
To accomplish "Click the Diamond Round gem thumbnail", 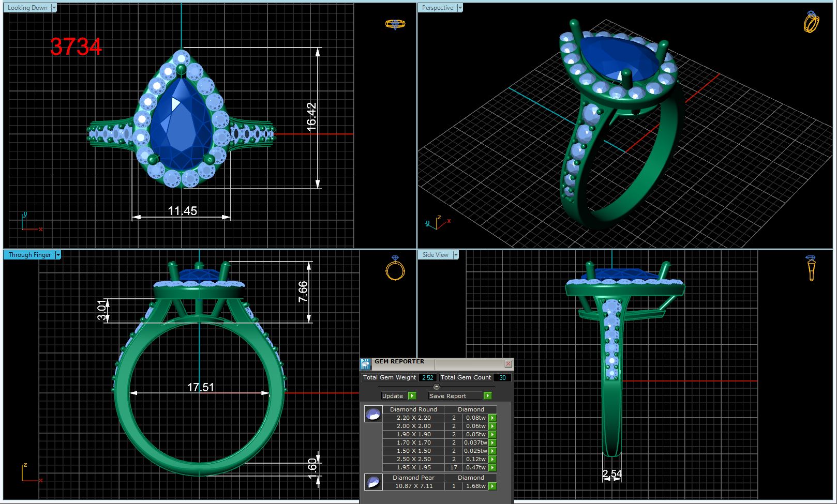I will [x=373, y=414].
